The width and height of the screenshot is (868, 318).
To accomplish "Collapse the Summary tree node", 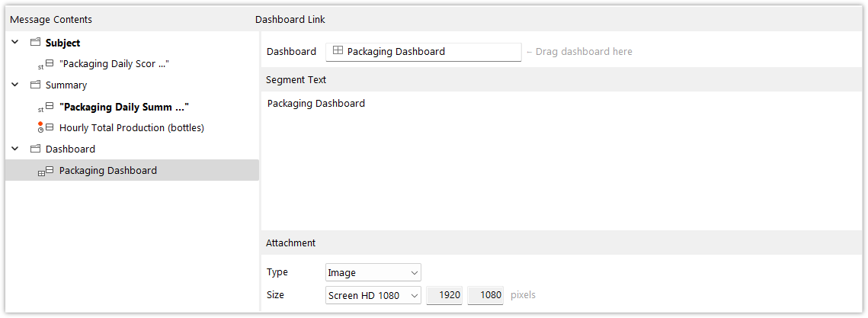I will click(15, 85).
